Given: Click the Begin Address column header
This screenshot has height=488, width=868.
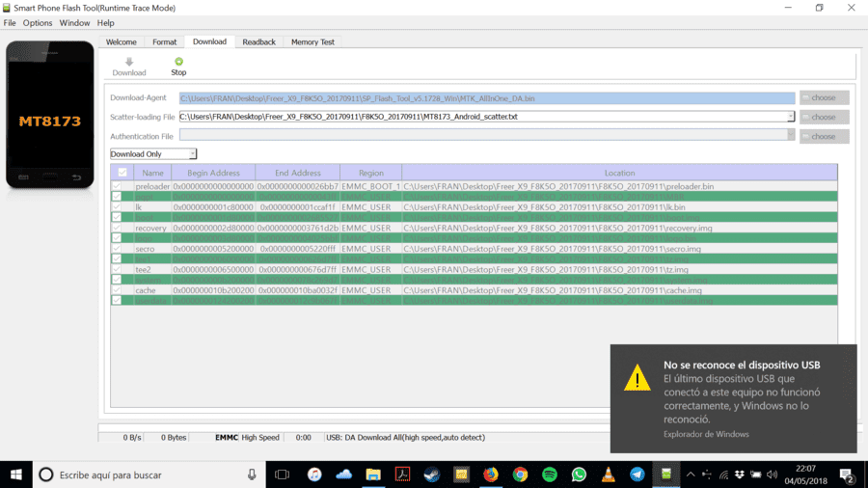Looking at the screenshot, I should coord(214,173).
